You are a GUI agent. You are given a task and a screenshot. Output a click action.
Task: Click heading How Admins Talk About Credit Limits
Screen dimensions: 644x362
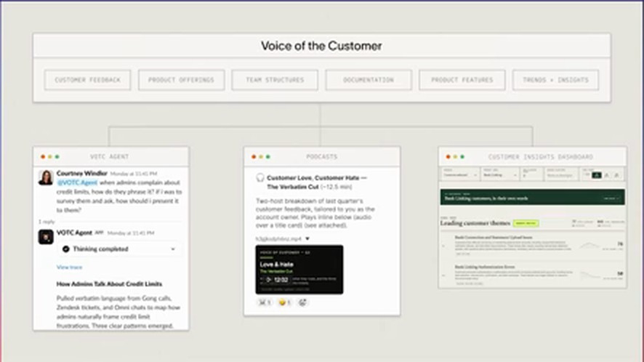pos(109,284)
